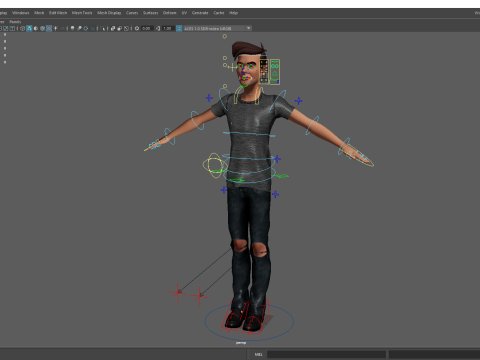480x360 pixels.
Task: Toggle screen space ambient occlusion
Action: coord(72,28)
